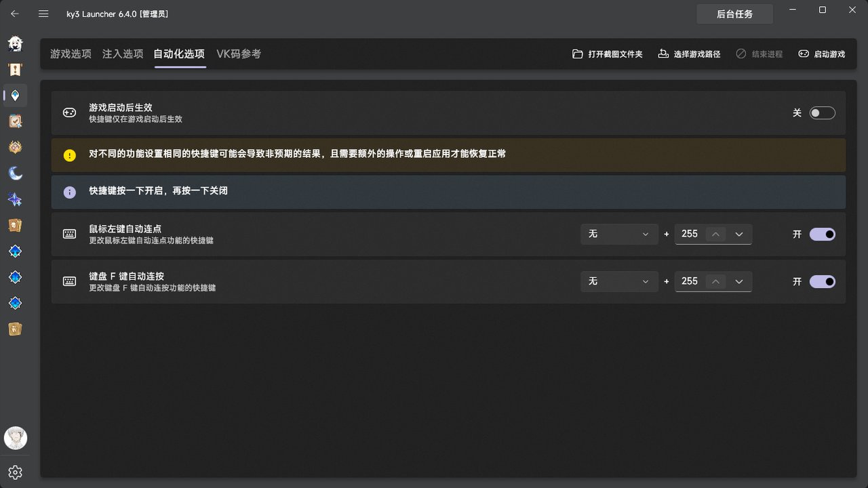Decrease the 鼠标左键自动连点 key code value
The height and width of the screenshot is (488, 868).
739,234
